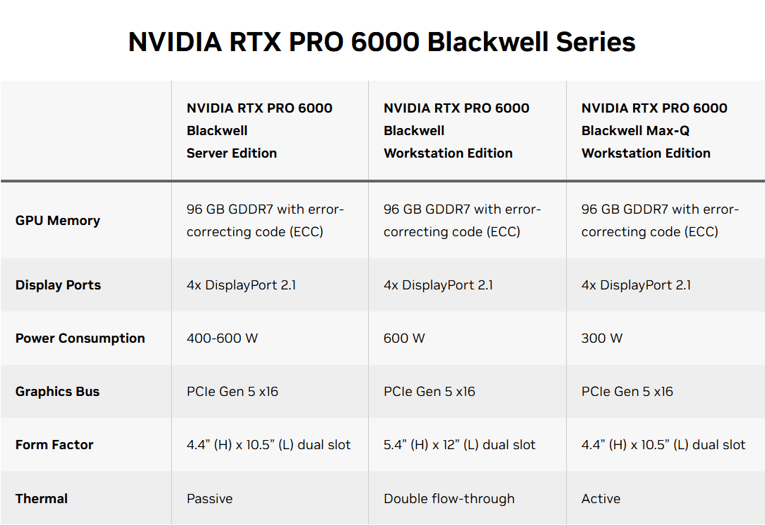Click the Form Factor row label
The width and height of the screenshot is (765, 525).
point(54,445)
